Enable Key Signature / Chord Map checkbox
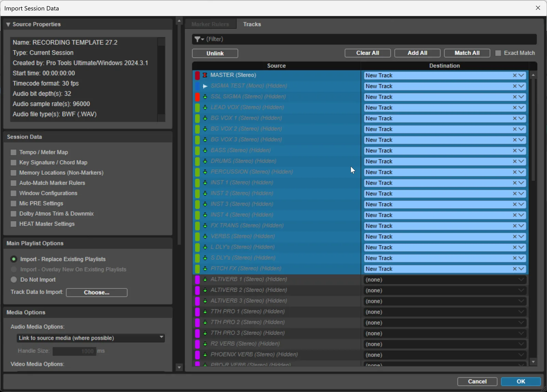The image size is (547, 392). tap(14, 163)
